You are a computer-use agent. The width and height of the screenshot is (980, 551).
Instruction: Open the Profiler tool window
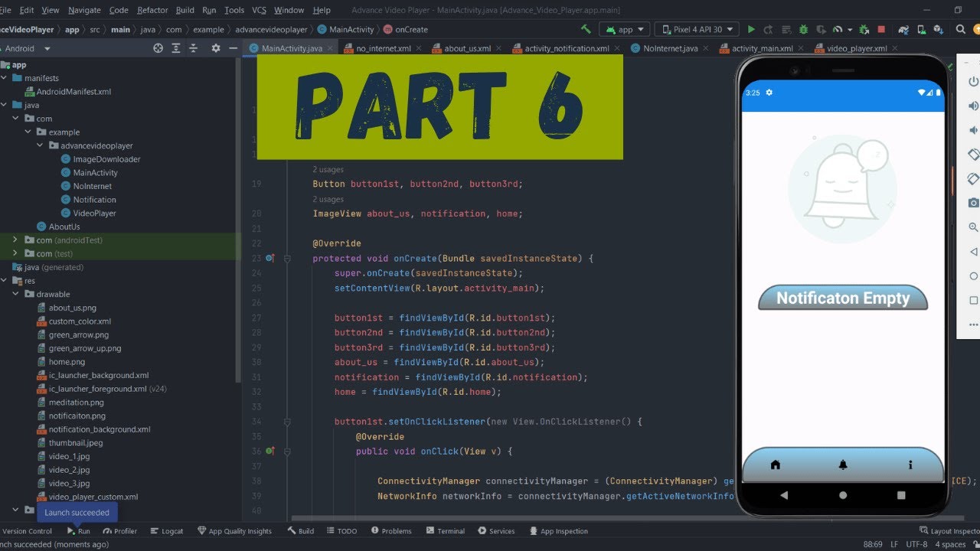(119, 531)
